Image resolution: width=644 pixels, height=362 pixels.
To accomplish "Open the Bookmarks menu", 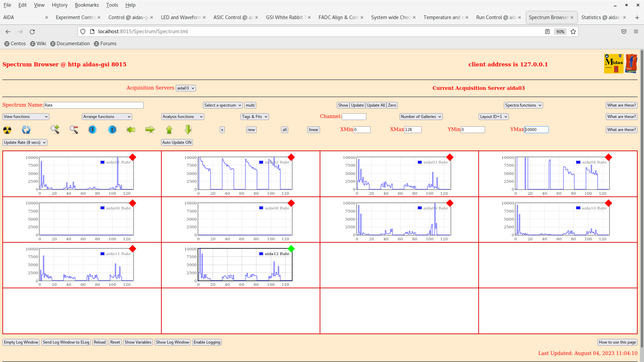I will [x=87, y=5].
